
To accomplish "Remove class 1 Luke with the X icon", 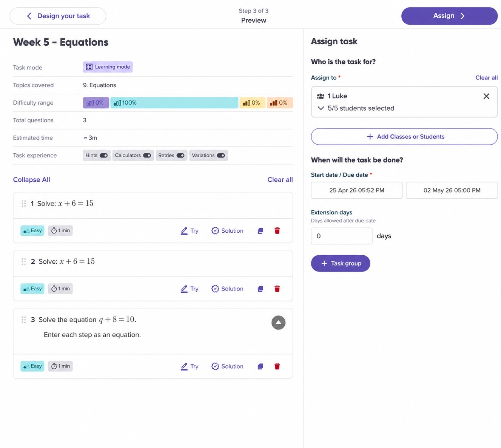I will click(x=486, y=96).
